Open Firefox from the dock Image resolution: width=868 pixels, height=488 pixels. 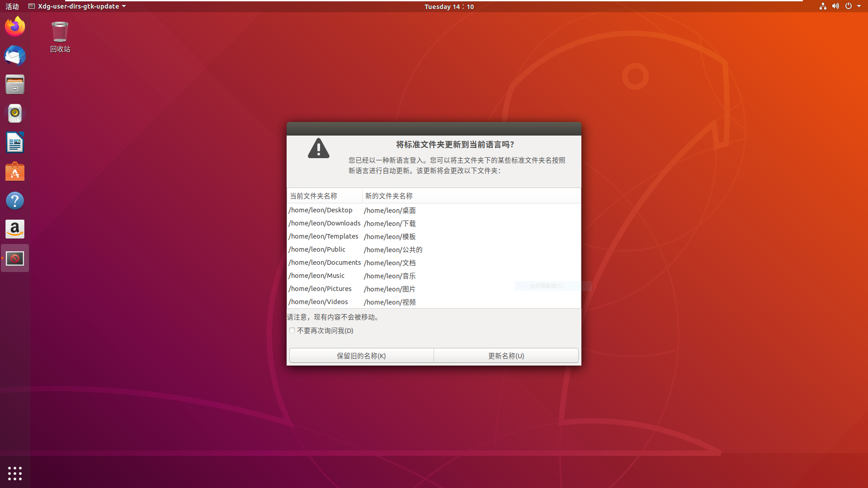[15, 26]
